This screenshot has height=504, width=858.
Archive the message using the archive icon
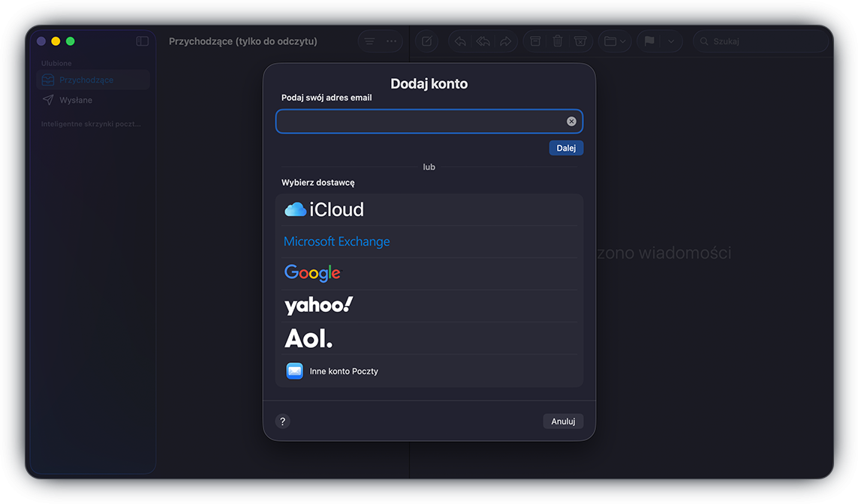click(534, 41)
